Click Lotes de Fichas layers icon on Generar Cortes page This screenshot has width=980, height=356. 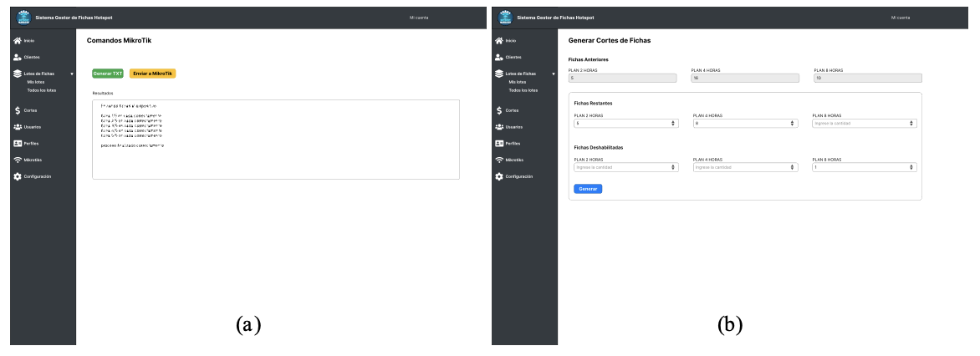coord(500,74)
